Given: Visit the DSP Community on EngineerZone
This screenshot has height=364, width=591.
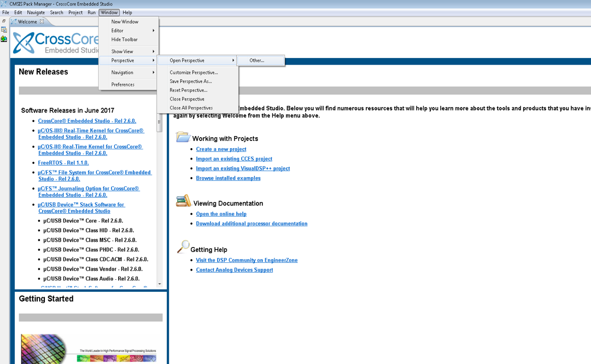Looking at the screenshot, I should [247, 260].
